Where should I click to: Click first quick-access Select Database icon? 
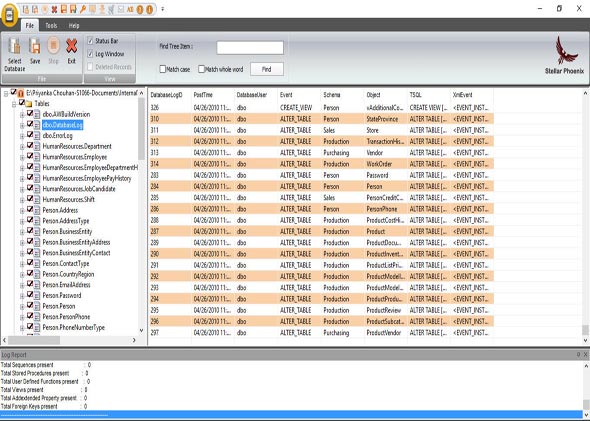click(26, 9)
